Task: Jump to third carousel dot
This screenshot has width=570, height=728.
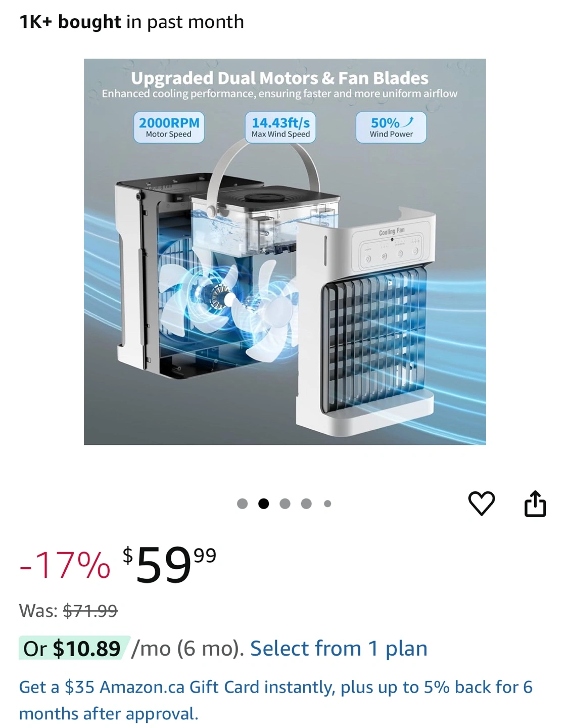Action: click(x=285, y=504)
